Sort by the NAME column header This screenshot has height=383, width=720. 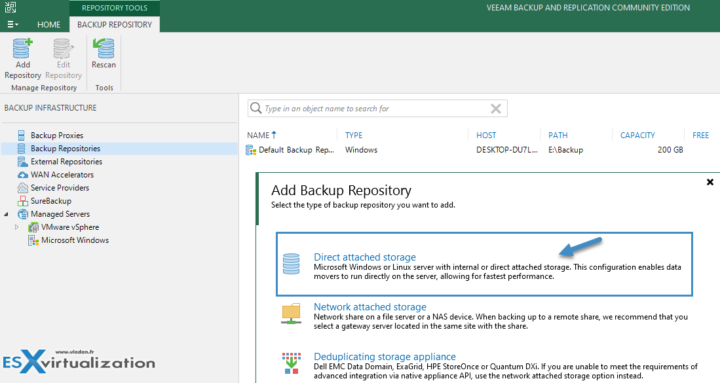(262, 135)
